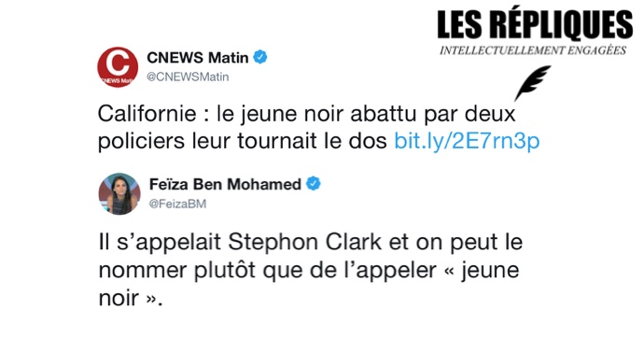Click the Feïza Ben Mohamed display name

click(x=225, y=184)
